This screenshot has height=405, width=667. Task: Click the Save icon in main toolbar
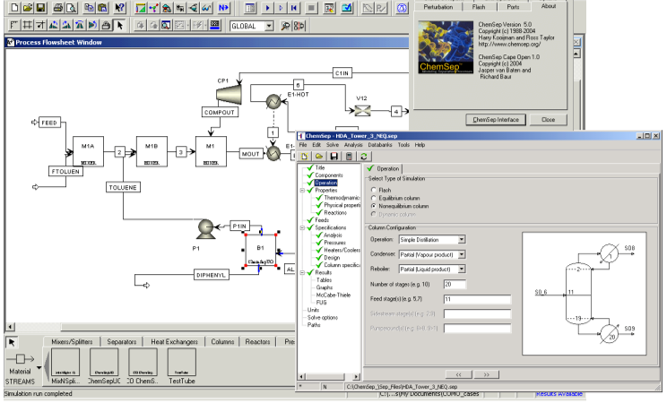[x=40, y=7]
